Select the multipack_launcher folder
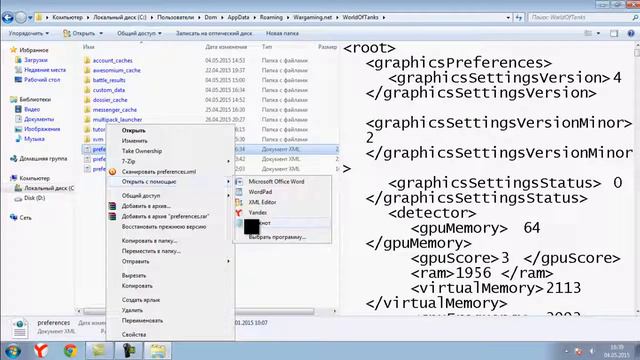This screenshot has height=360, width=640. pyautogui.click(x=118, y=120)
